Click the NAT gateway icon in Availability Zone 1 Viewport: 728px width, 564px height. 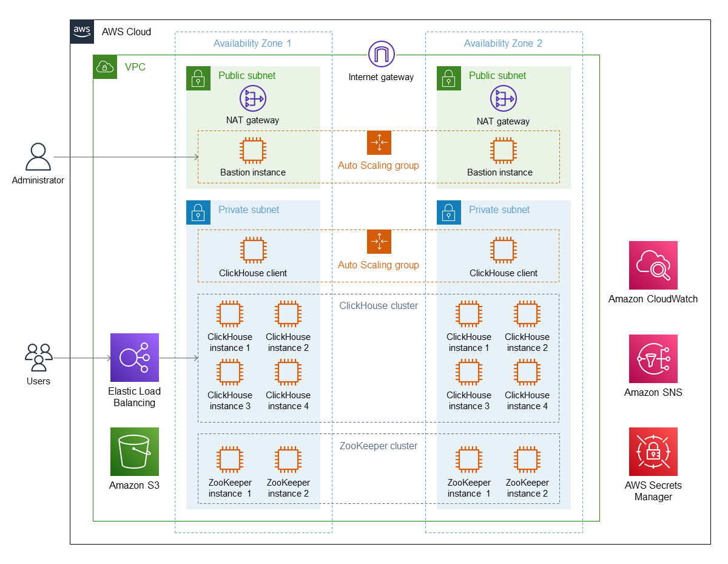coord(253,98)
